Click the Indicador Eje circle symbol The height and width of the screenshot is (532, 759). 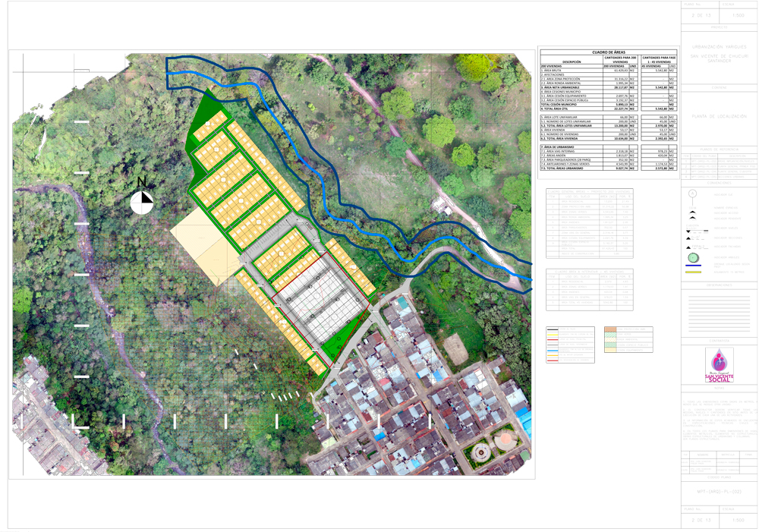click(692, 194)
